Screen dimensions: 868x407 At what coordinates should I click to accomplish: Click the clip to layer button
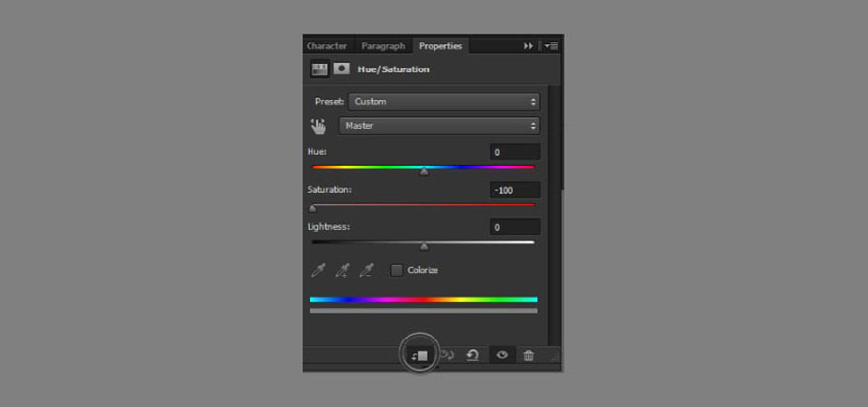(x=419, y=356)
